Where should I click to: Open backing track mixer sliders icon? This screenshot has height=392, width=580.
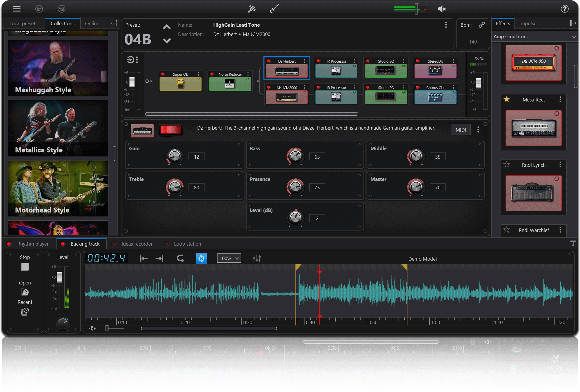pos(257,258)
